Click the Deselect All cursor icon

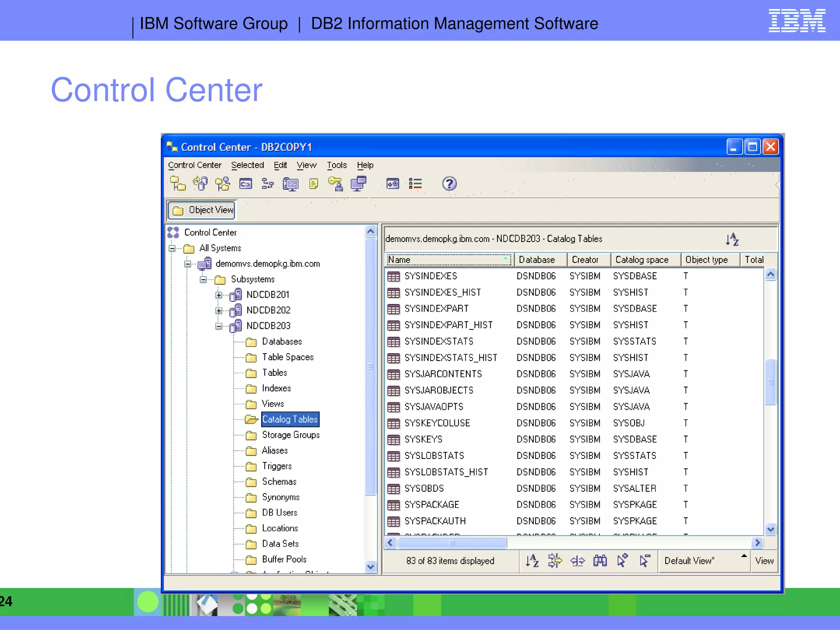(x=645, y=560)
